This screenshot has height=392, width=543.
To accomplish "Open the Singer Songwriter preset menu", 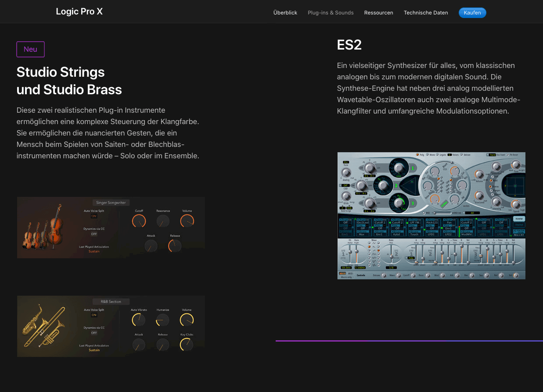I will pos(111,203).
